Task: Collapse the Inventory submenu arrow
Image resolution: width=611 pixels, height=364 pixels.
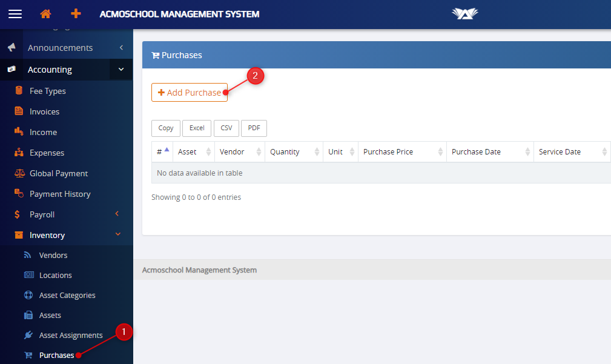Action: [x=117, y=234]
